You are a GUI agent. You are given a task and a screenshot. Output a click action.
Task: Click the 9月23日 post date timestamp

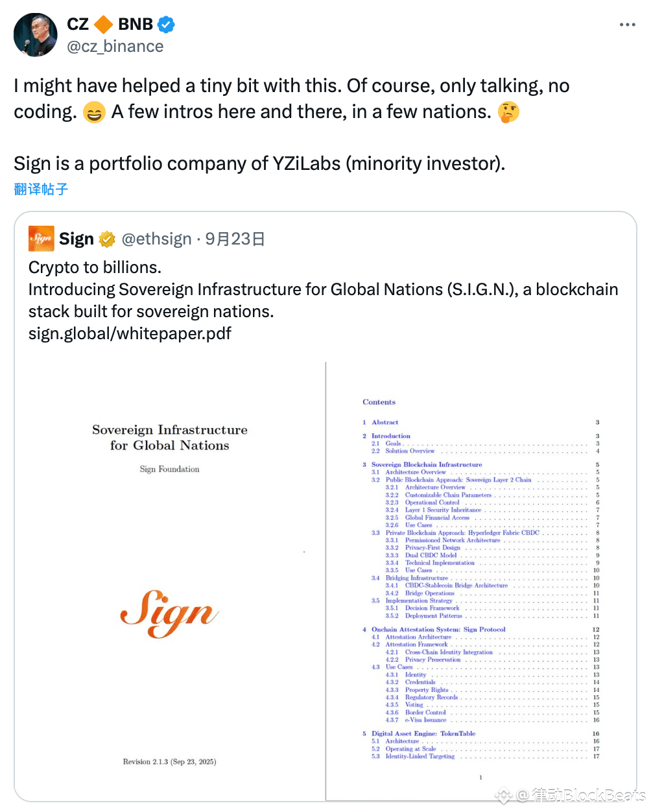(x=235, y=239)
